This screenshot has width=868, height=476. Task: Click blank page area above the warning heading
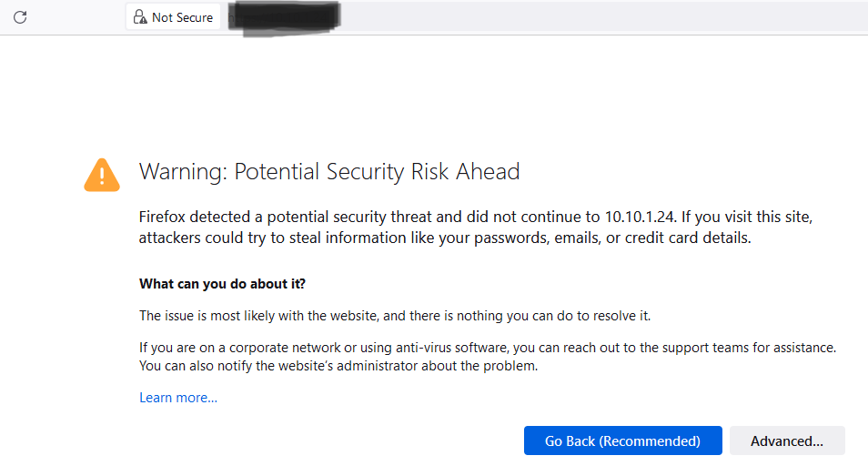[434, 94]
